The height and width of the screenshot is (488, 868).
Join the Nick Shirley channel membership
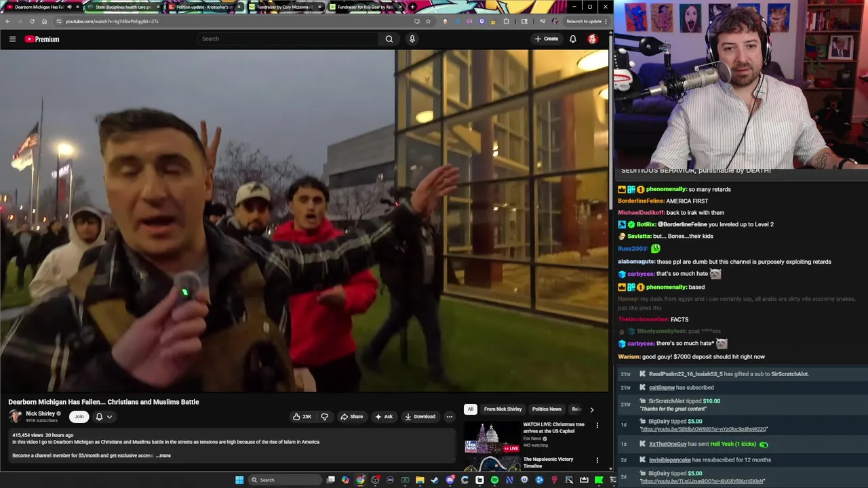[x=79, y=417]
